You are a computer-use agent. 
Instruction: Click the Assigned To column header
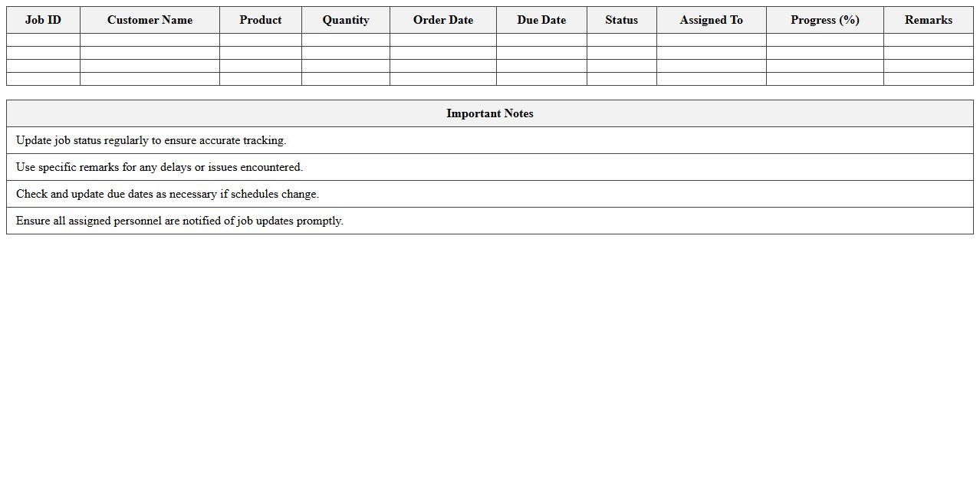[x=711, y=20]
